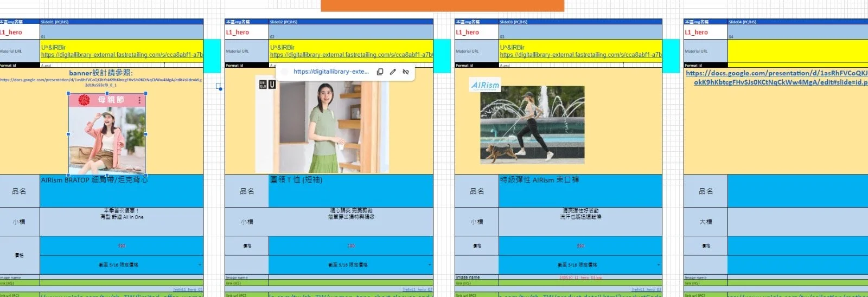Select the empty 大標 value cell in Slide04 block
Viewport: 868px width, 297px height.
tap(797, 222)
